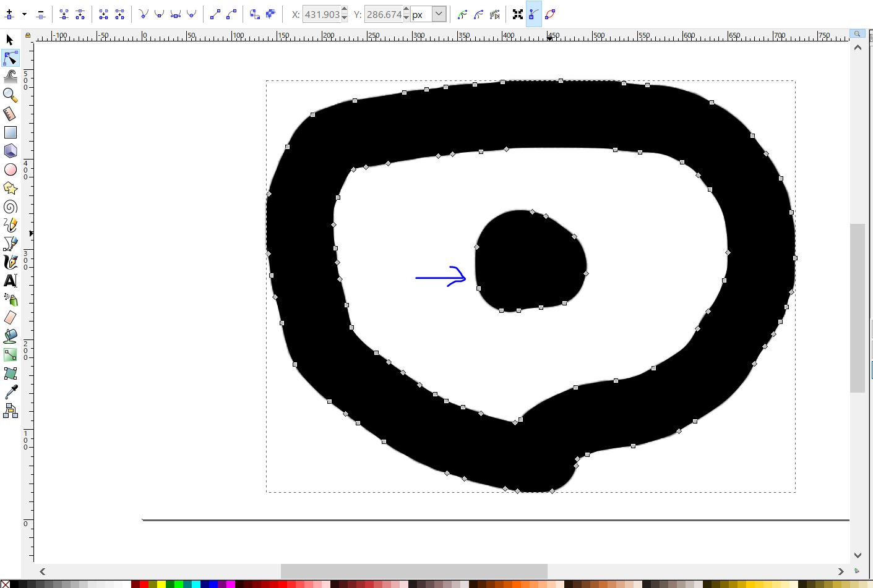The image size is (873, 588).
Task: Open the insert node options dropdown arrow
Action: point(25,14)
